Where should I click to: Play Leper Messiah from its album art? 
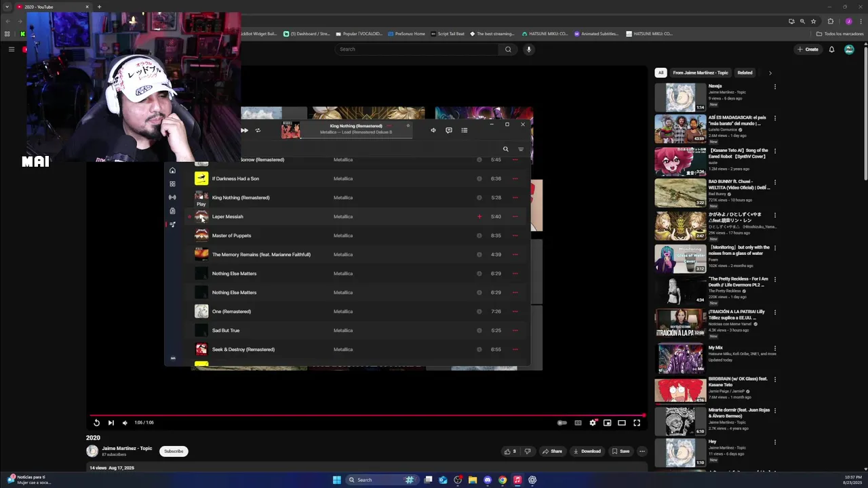pyautogui.click(x=201, y=216)
